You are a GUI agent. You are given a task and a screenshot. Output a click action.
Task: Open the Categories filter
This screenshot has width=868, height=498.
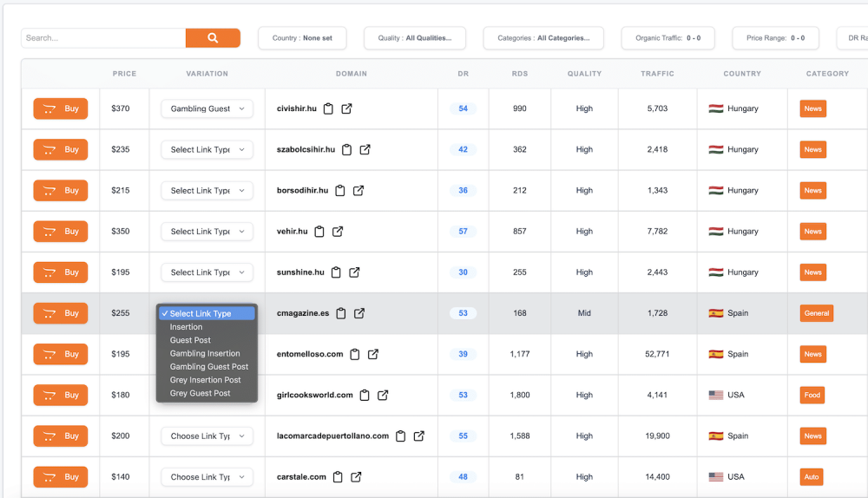pos(543,38)
